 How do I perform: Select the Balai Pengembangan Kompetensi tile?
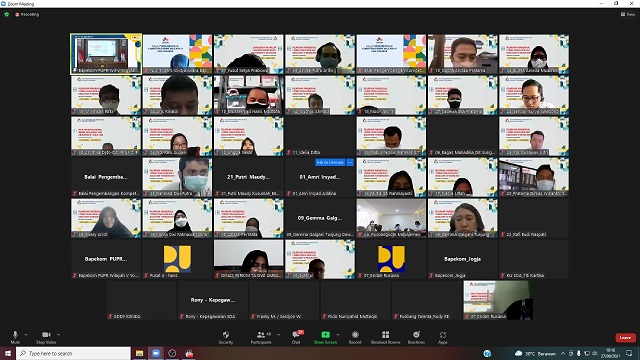coord(106,177)
